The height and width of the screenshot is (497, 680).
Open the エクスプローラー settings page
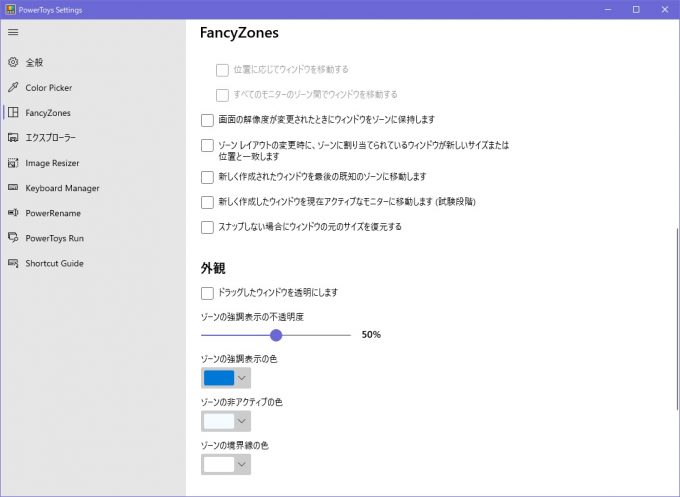(x=50, y=138)
